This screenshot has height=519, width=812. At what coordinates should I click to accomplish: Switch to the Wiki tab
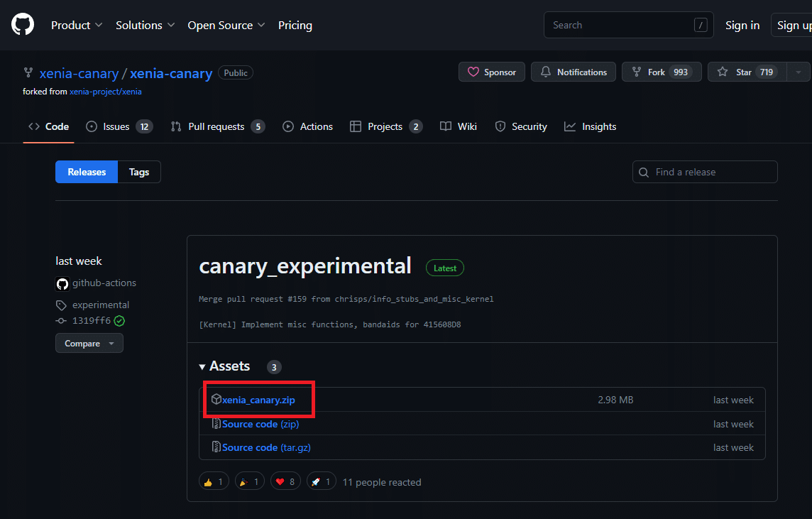(x=459, y=126)
